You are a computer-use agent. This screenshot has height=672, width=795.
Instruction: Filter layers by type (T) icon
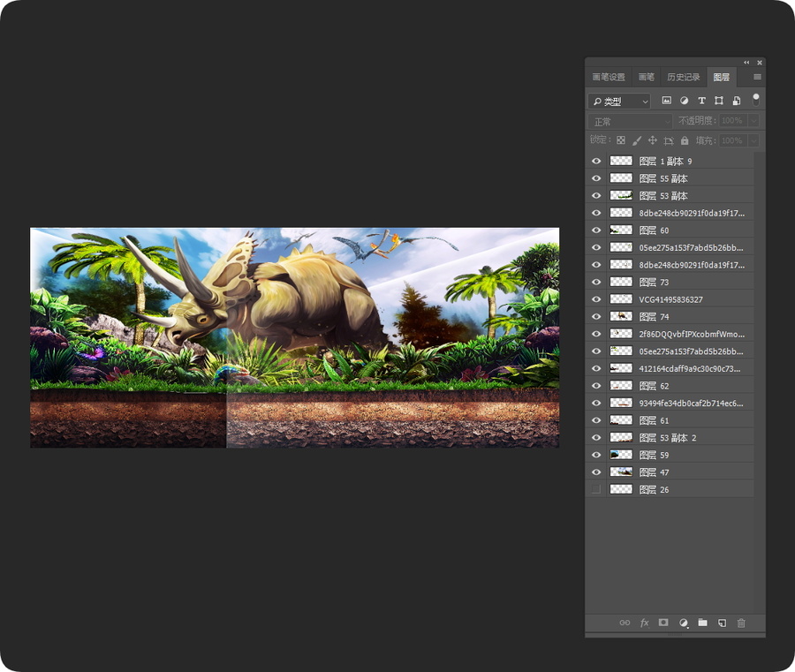point(701,101)
